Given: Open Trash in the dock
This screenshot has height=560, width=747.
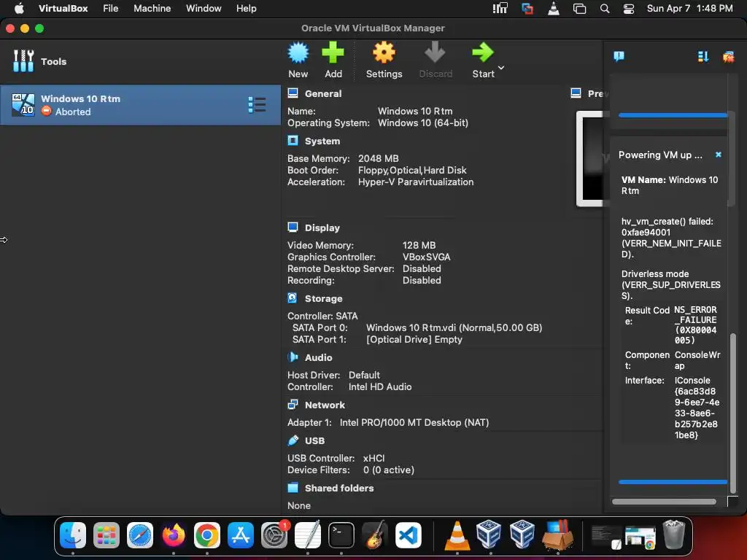Looking at the screenshot, I should (x=673, y=534).
